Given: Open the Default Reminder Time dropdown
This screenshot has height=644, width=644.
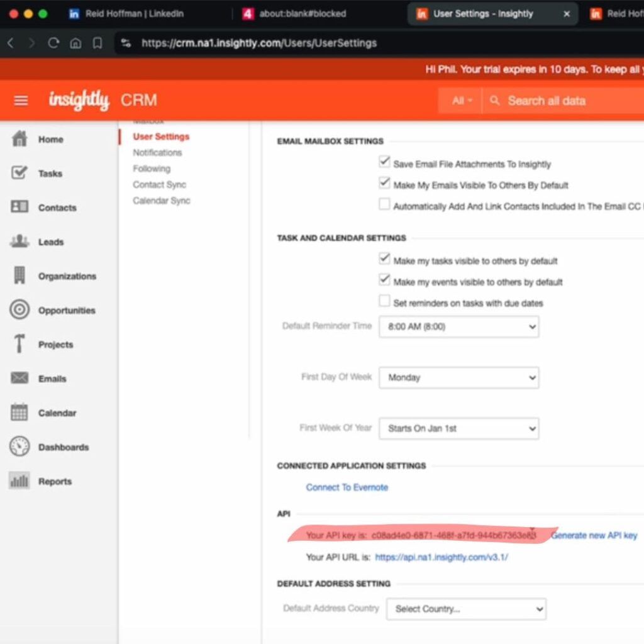Looking at the screenshot, I should coord(458,327).
